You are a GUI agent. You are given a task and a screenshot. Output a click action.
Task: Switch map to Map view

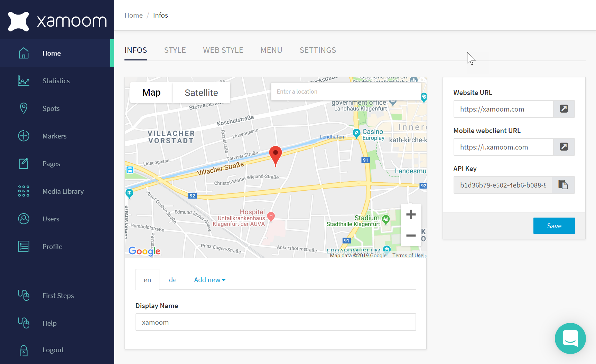[x=151, y=93]
